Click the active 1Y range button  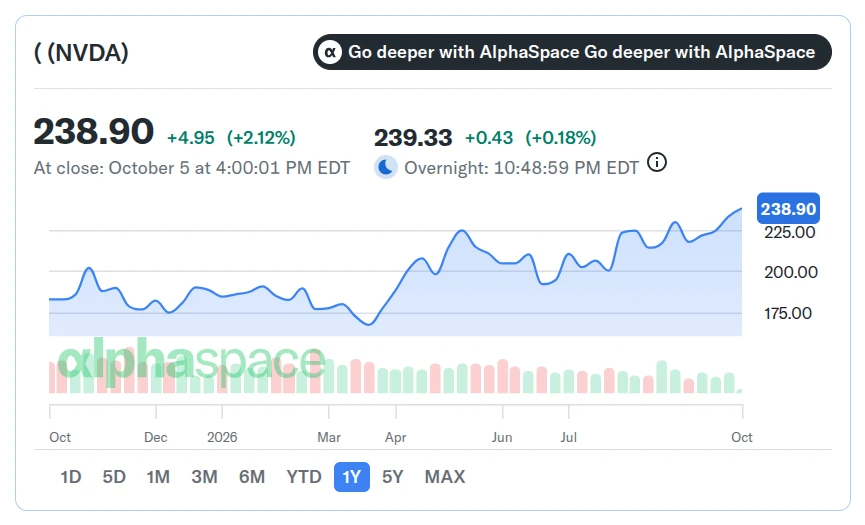pyautogui.click(x=351, y=476)
